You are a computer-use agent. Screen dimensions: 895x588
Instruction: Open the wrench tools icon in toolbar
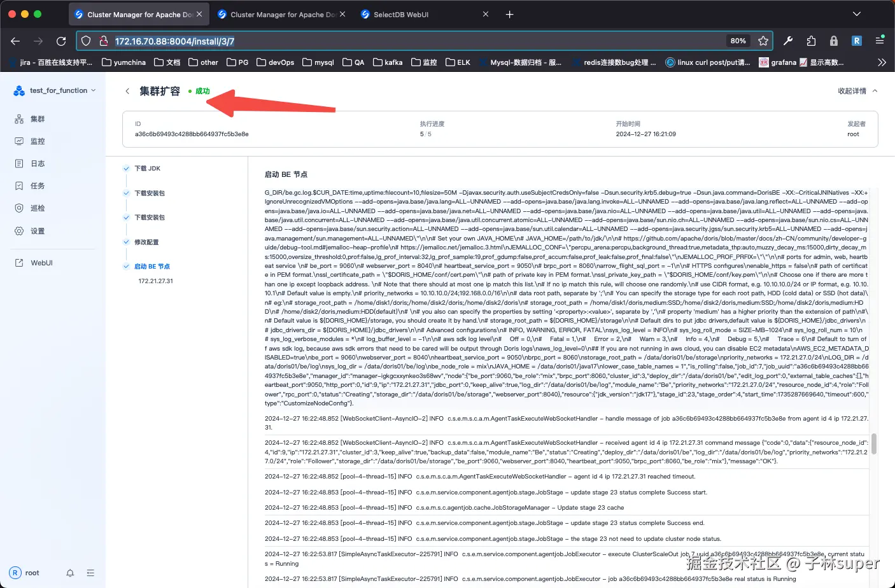788,41
